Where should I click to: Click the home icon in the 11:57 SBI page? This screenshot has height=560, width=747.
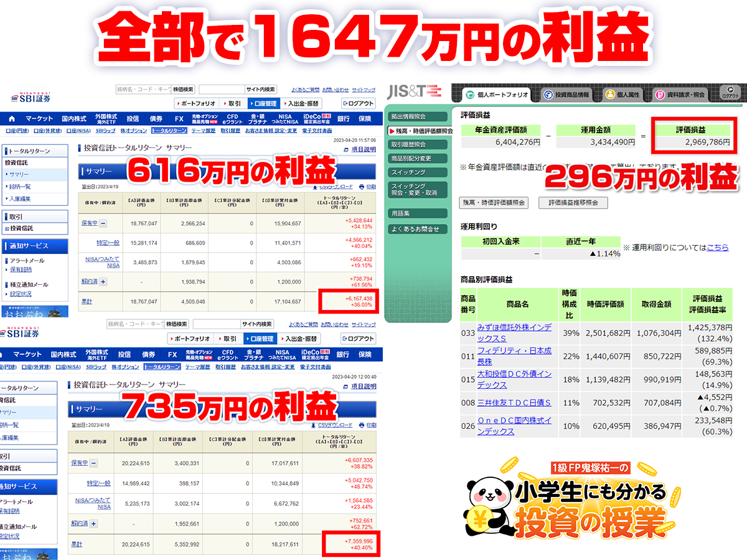click(x=12, y=119)
